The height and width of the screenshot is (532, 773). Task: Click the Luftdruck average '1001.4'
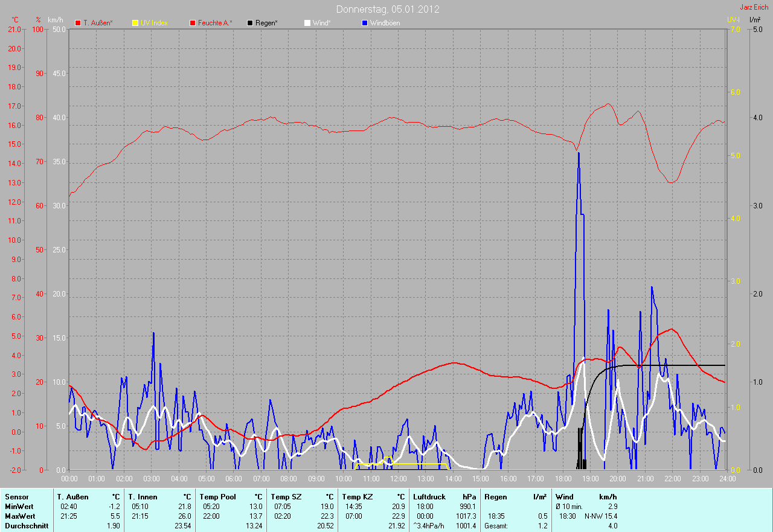coord(466,526)
